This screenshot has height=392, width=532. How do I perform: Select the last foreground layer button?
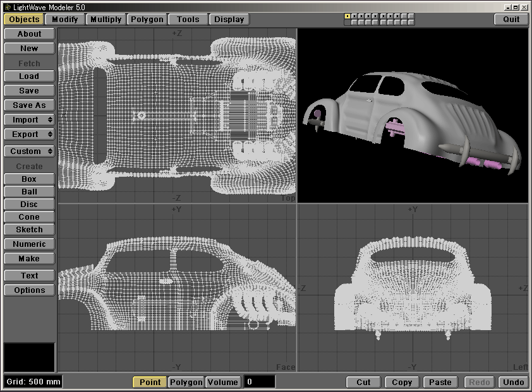click(x=411, y=16)
